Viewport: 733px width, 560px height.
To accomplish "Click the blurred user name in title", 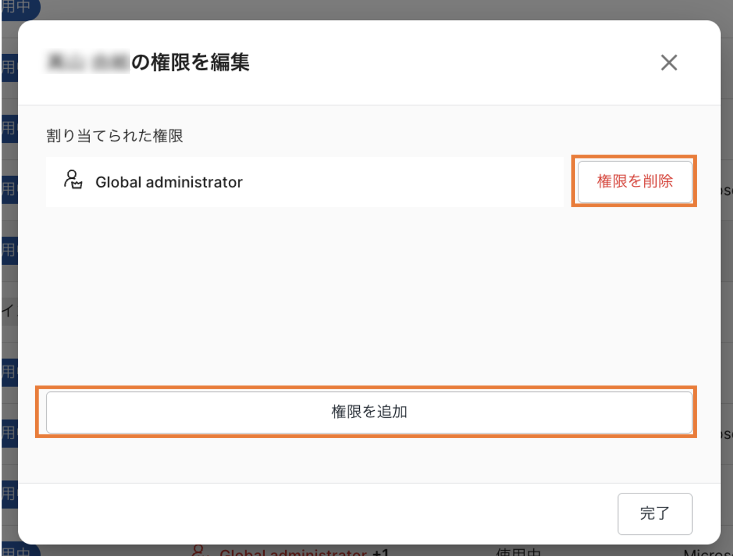I will click(88, 63).
